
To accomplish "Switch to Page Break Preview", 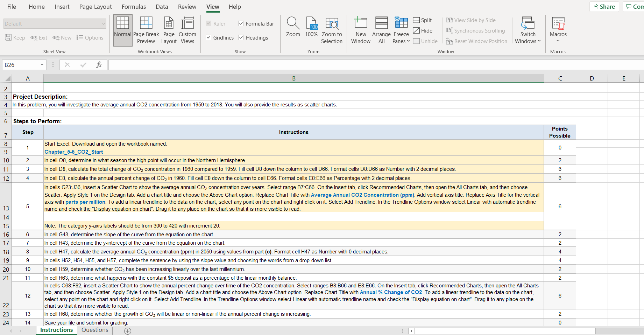I will pyautogui.click(x=146, y=30).
